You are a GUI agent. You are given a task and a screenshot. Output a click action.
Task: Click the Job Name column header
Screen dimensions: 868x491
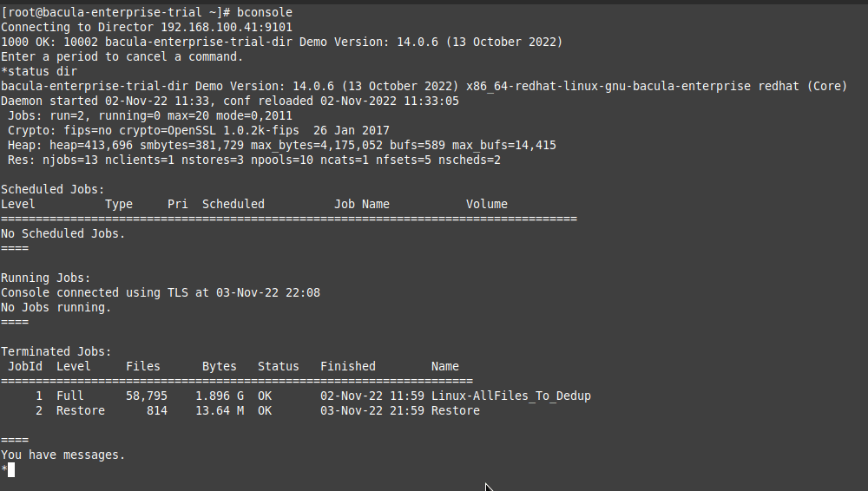[x=361, y=204]
